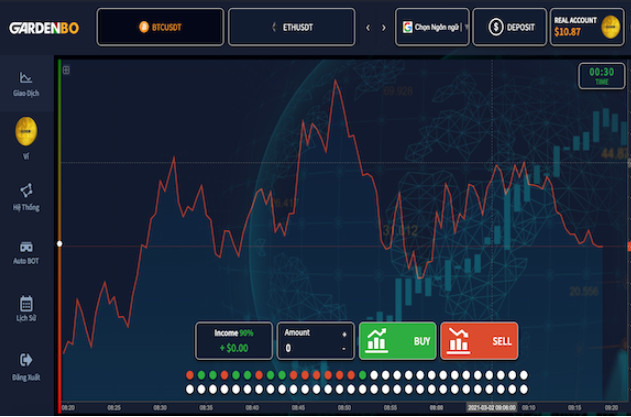
Task: Open Lịch Sử history calendar icon
Action: coord(26,303)
